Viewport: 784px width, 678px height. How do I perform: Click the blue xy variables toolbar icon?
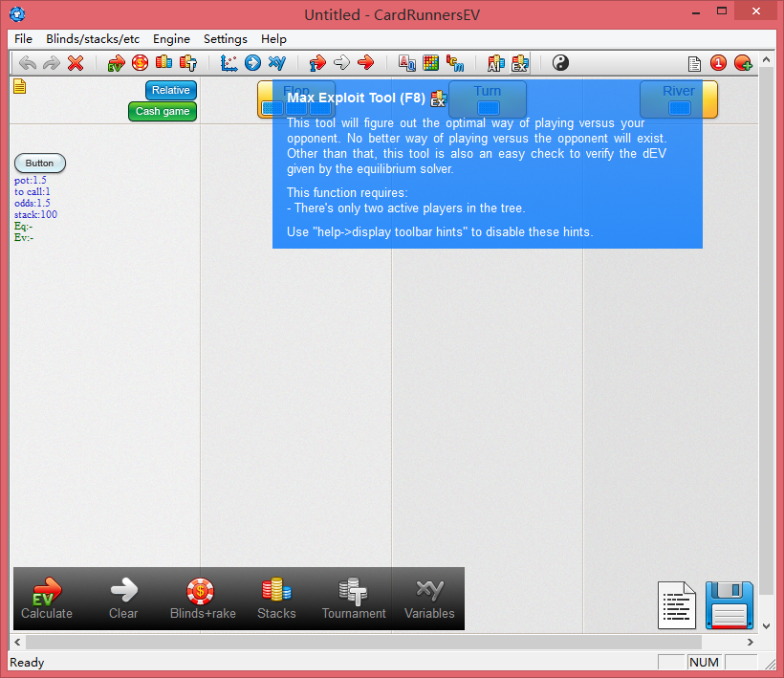(277, 63)
